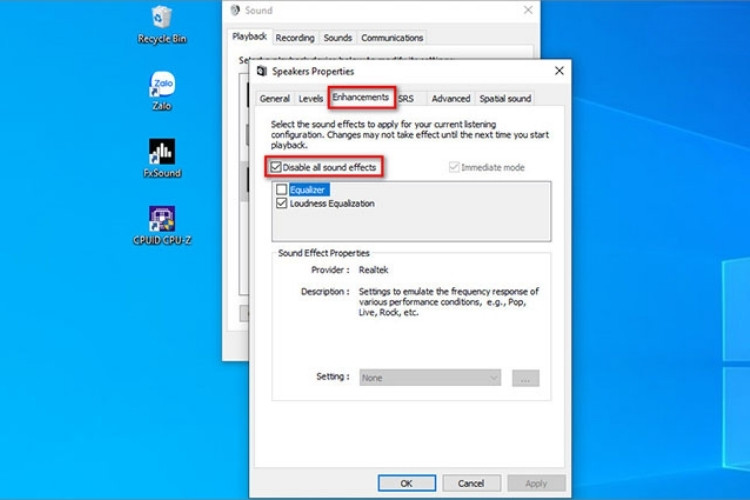Close the Sound window
This screenshot has height=500, width=750.
click(x=527, y=10)
